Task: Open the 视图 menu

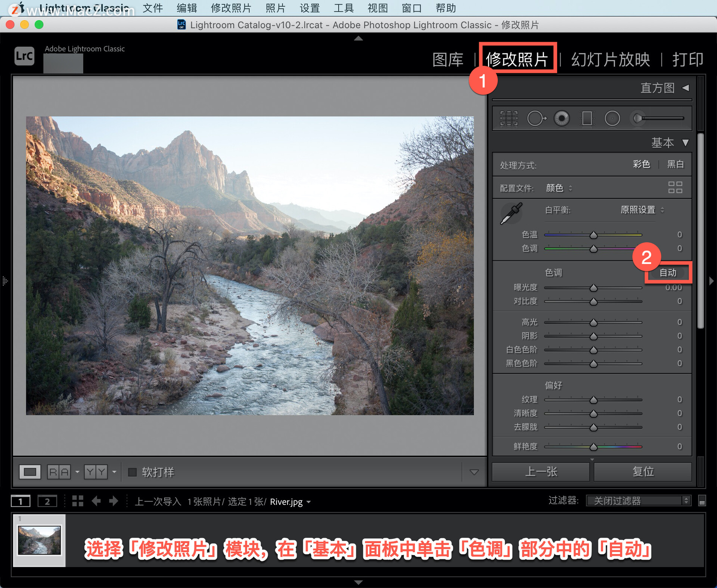Action: pyautogui.click(x=378, y=8)
